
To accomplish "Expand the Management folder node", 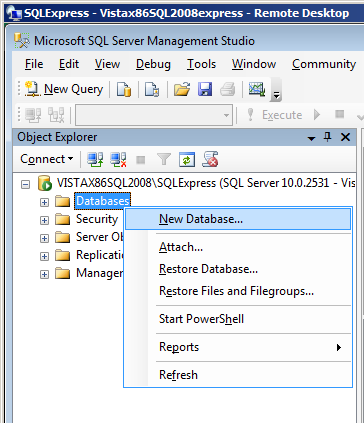I will [44, 274].
